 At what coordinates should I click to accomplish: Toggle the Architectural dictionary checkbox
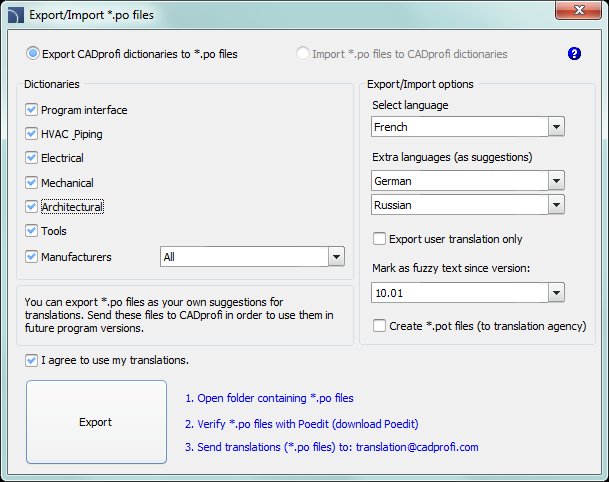point(32,207)
